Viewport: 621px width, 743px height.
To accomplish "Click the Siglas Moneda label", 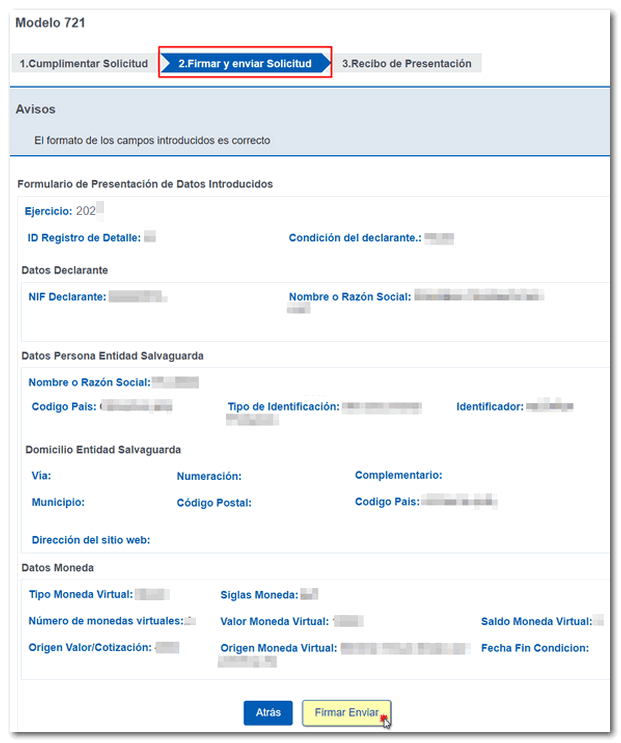I will [259, 594].
